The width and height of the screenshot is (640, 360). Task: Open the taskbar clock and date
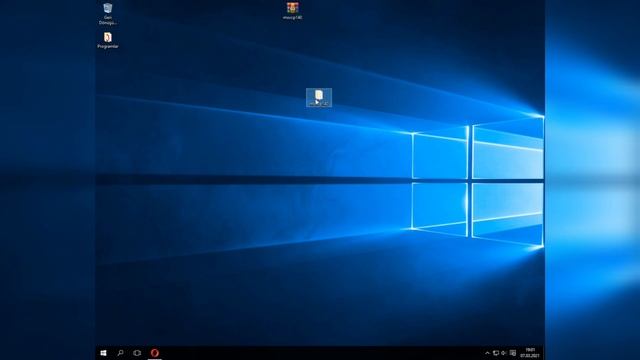[530, 353]
